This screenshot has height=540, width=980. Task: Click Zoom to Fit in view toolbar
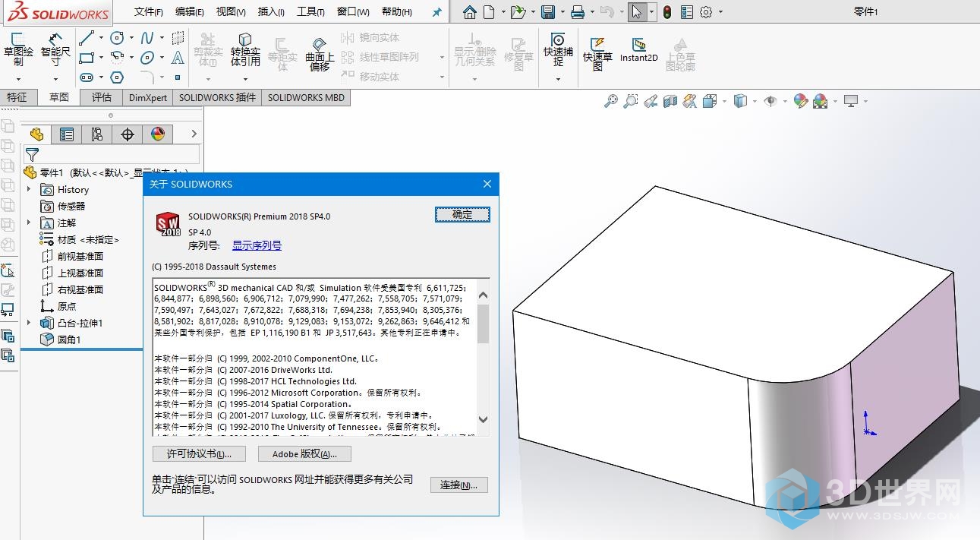click(610, 101)
